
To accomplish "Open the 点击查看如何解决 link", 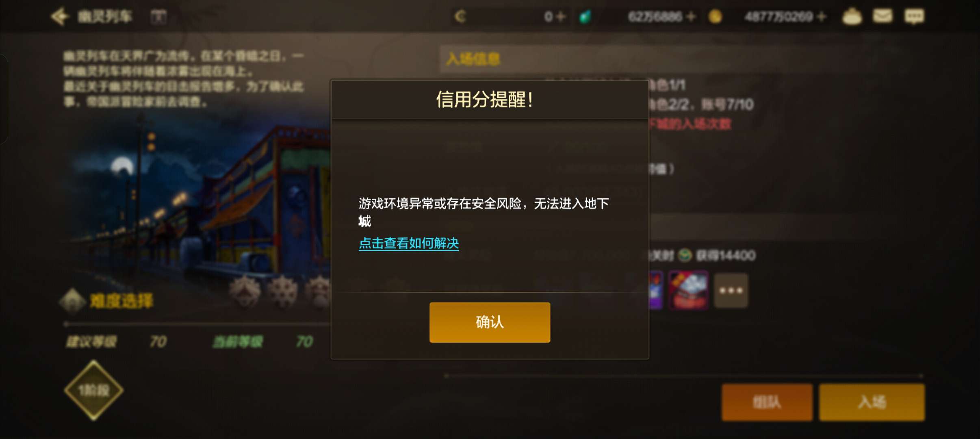I will tap(409, 243).
